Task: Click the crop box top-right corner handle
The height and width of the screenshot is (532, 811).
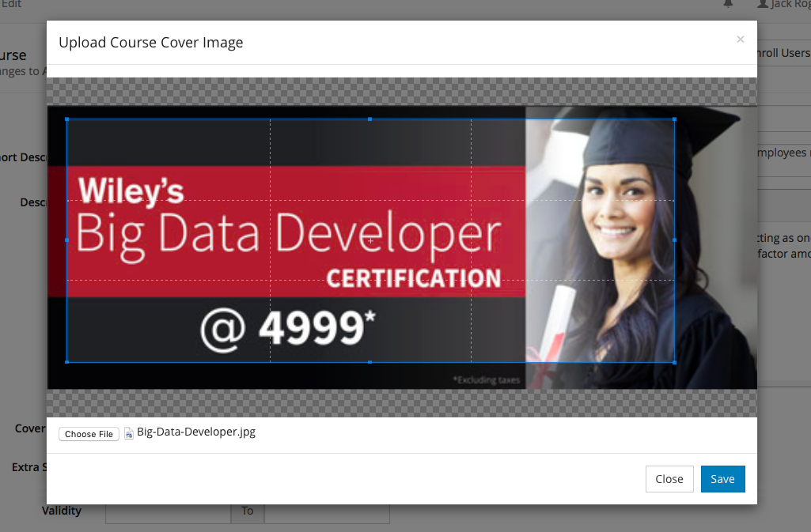Action: [x=674, y=119]
